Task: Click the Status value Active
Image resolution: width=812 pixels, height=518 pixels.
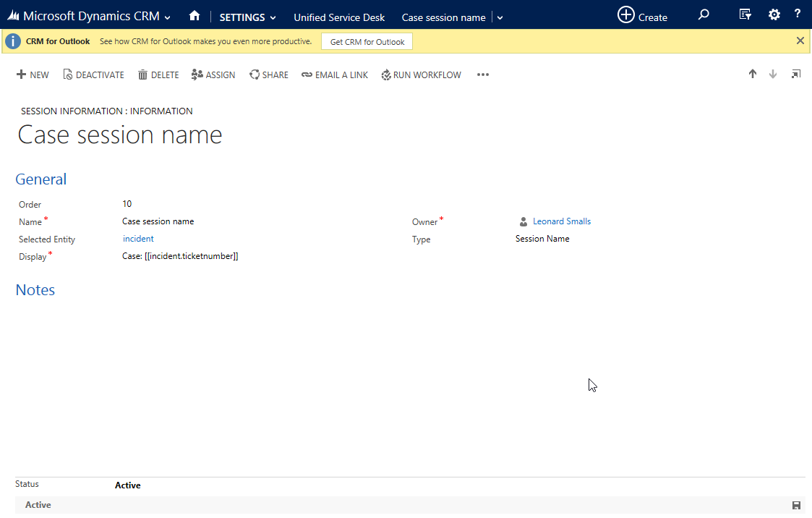Action: pos(127,485)
